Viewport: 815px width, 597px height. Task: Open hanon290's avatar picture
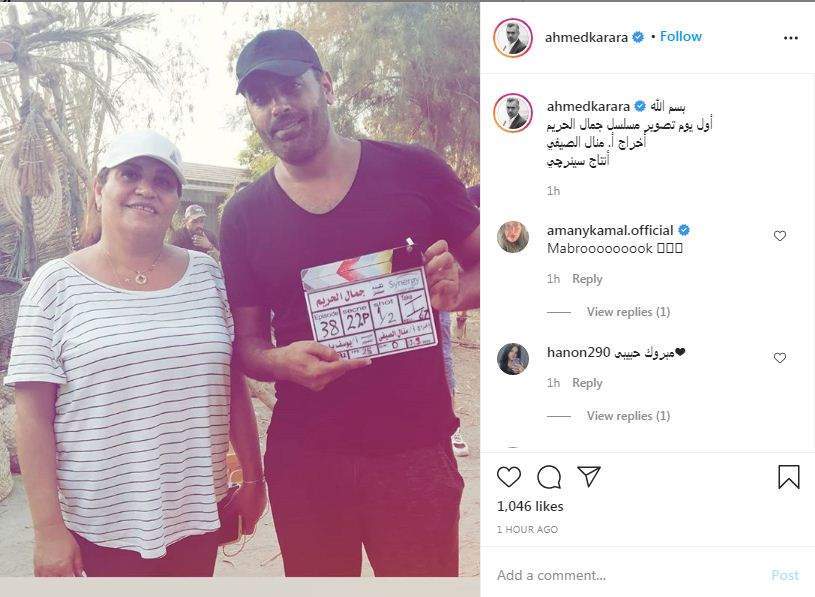513,359
